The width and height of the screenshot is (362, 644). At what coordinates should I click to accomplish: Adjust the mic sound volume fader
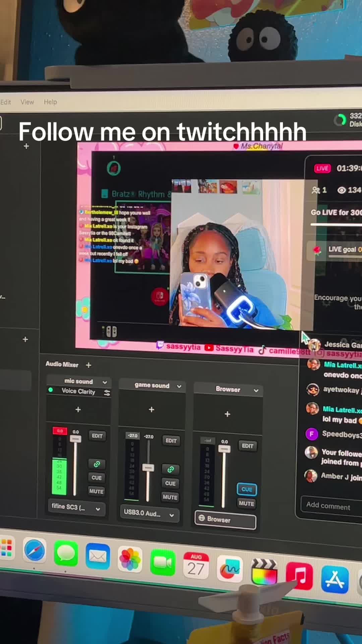pos(76,439)
